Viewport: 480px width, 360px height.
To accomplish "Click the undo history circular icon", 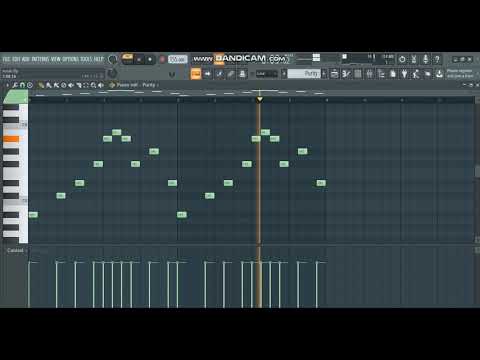I will click(x=402, y=59).
